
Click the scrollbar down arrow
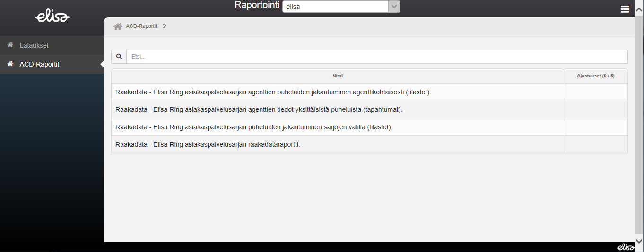[639, 240]
